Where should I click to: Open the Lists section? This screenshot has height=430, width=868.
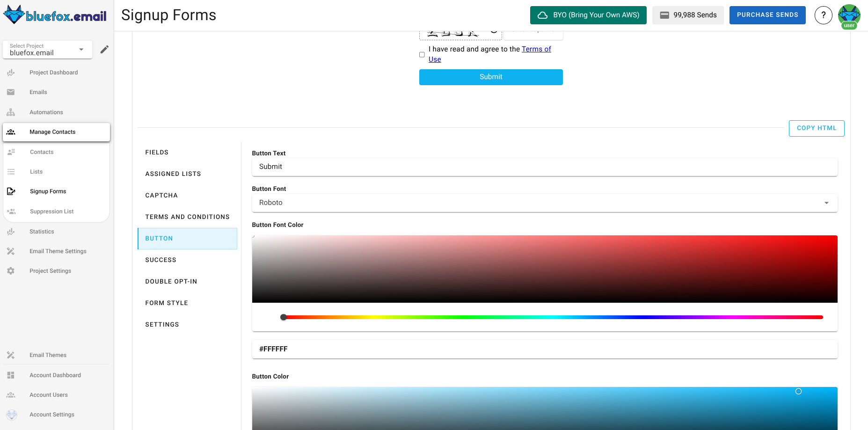tap(11, 171)
